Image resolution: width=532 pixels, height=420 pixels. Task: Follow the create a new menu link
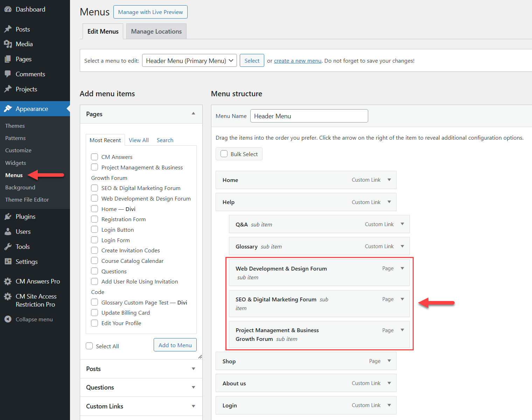(x=297, y=61)
